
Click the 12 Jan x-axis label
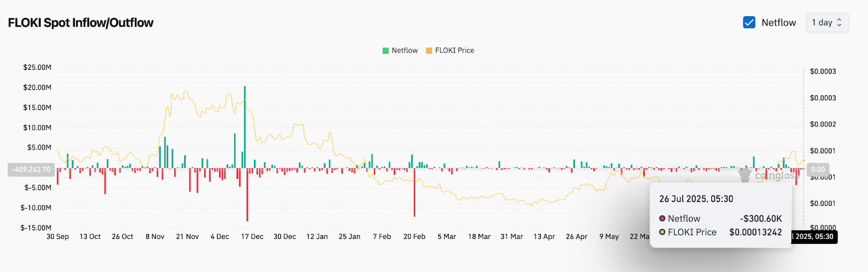317,237
